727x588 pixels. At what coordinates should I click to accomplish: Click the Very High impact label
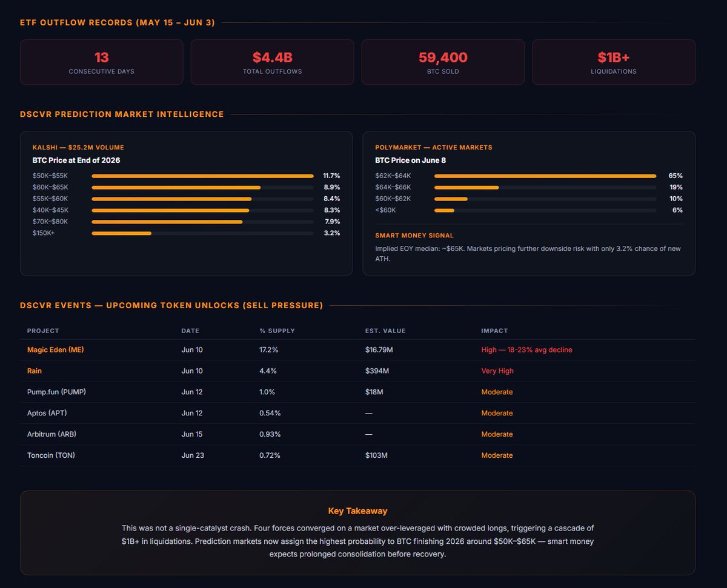pos(497,371)
